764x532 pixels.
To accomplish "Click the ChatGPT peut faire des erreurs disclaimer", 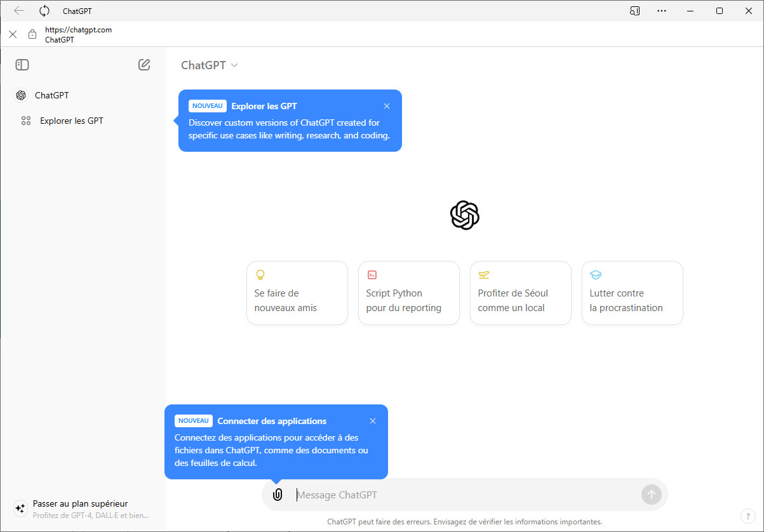I will pyautogui.click(x=465, y=522).
